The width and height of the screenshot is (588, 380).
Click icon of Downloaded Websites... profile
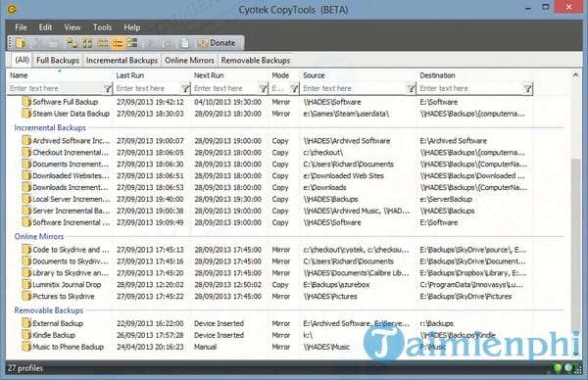pos(26,175)
